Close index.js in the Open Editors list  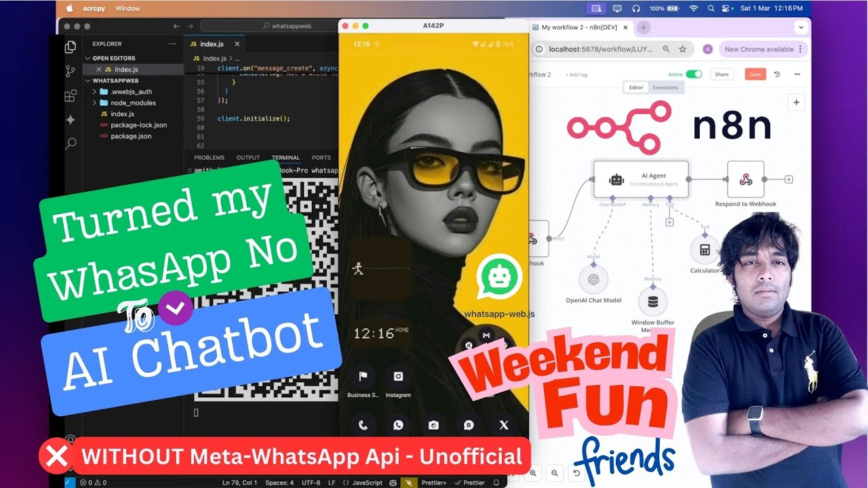pyautogui.click(x=99, y=69)
